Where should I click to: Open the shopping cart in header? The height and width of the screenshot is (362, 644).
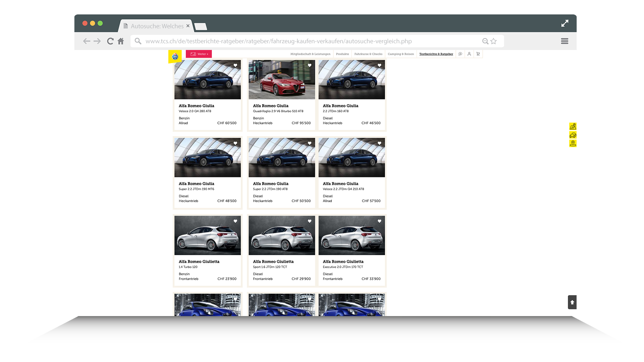(478, 54)
